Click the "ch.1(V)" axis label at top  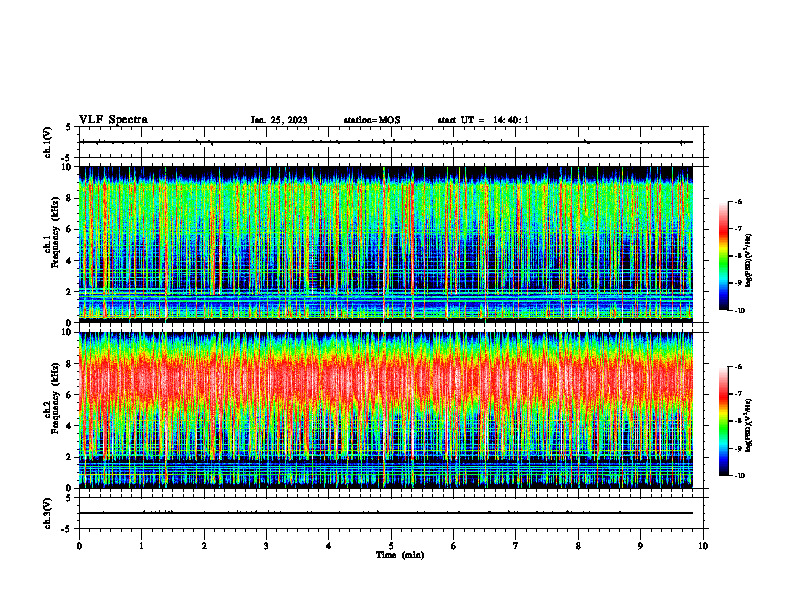(48, 142)
